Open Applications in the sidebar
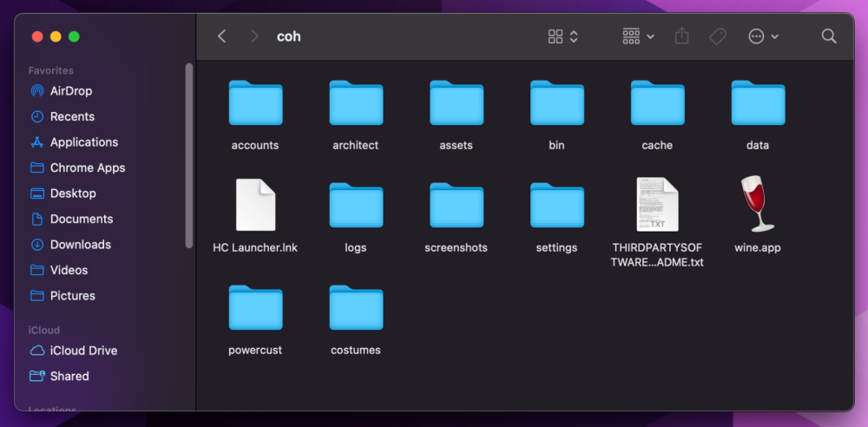Image resolution: width=868 pixels, height=427 pixels. point(83,142)
